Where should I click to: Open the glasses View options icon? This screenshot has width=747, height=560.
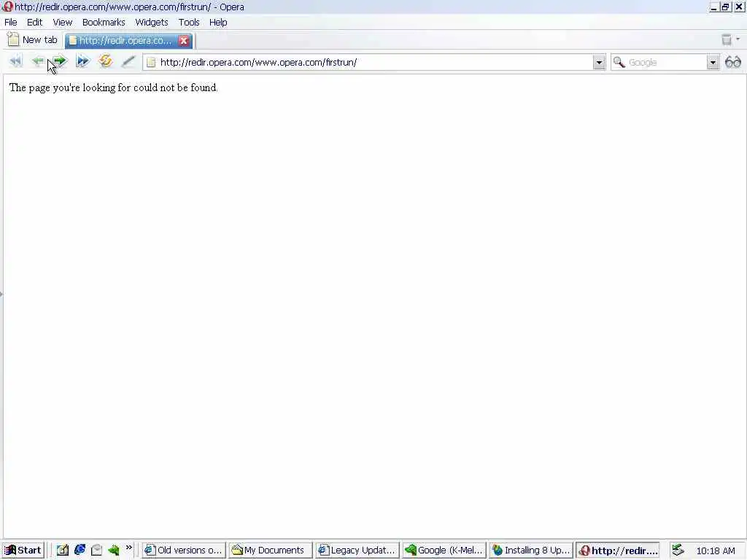click(x=732, y=63)
